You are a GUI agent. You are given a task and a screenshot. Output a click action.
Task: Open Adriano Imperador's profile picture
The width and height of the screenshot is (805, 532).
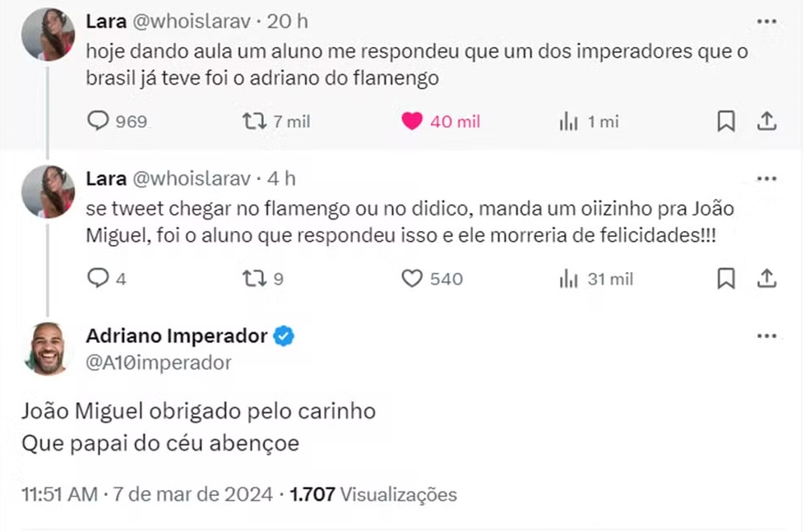[x=49, y=349]
